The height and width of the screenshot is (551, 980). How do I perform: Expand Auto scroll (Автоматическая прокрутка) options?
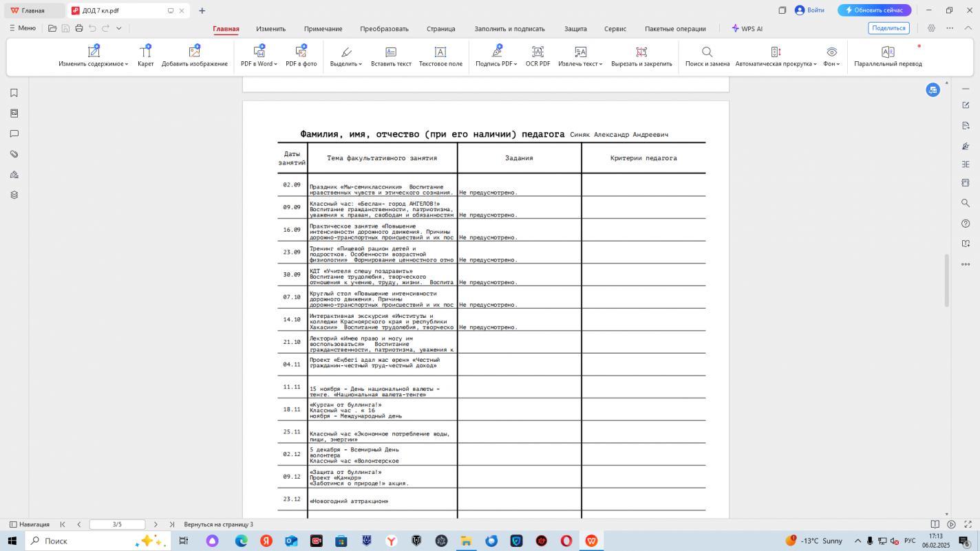click(776, 64)
